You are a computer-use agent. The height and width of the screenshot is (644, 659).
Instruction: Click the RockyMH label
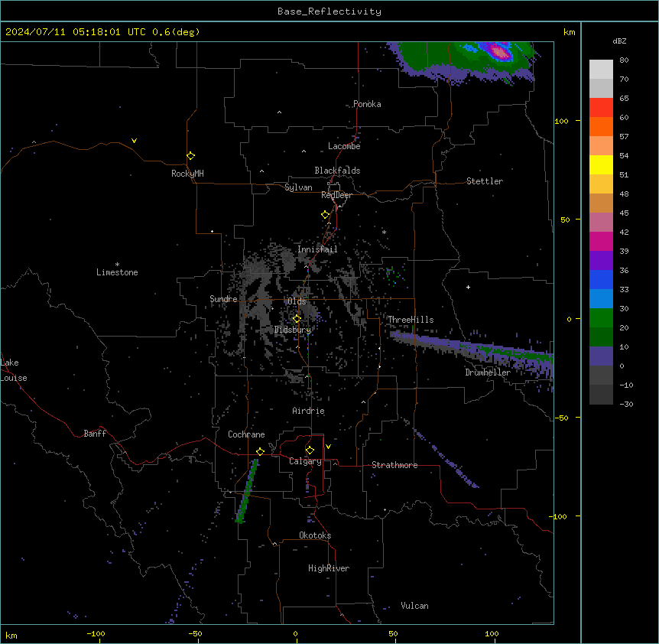click(187, 174)
